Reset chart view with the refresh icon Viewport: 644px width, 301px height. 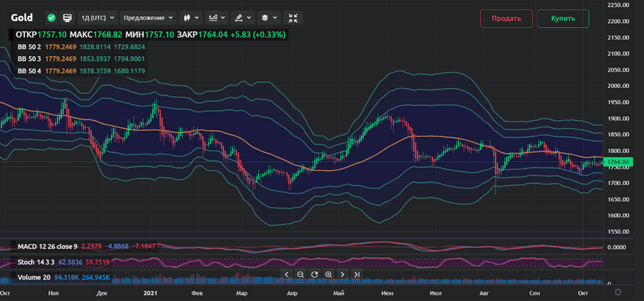(x=314, y=275)
